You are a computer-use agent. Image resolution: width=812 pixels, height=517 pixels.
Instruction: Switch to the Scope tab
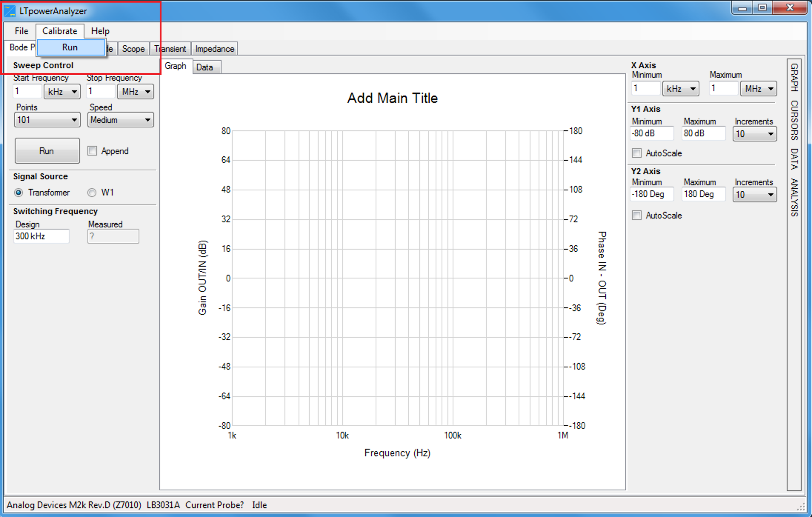[x=133, y=49]
